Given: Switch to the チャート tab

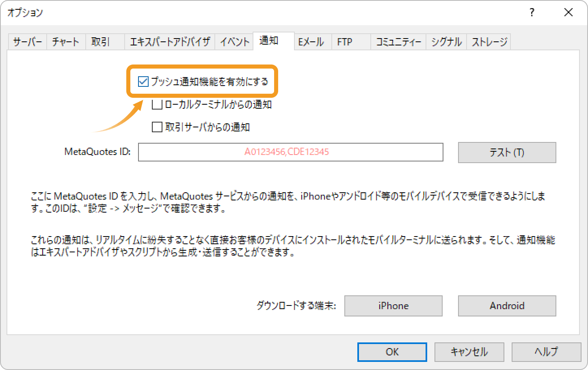Looking at the screenshot, I should point(66,42).
